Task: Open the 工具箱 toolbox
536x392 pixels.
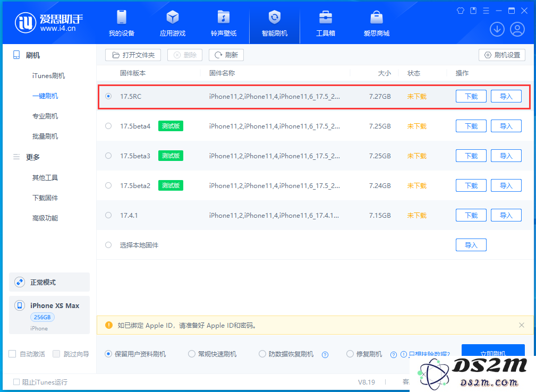Action: point(326,23)
